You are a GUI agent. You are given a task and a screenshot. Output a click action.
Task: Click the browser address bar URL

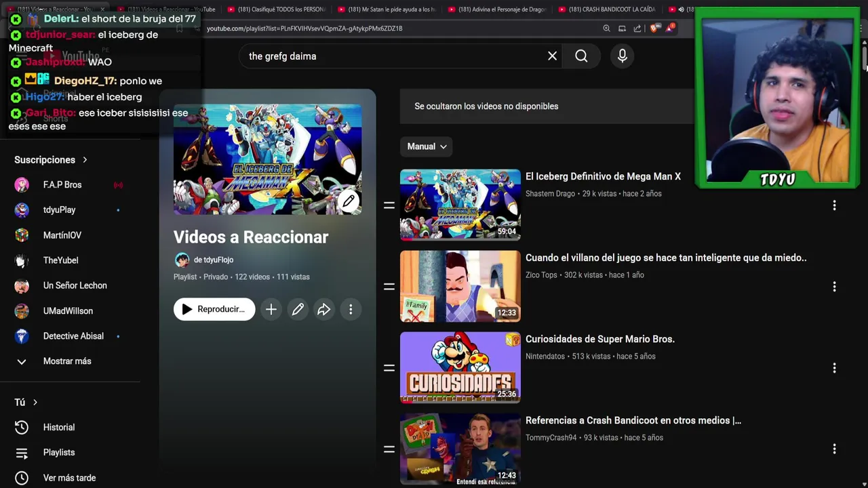(304, 28)
